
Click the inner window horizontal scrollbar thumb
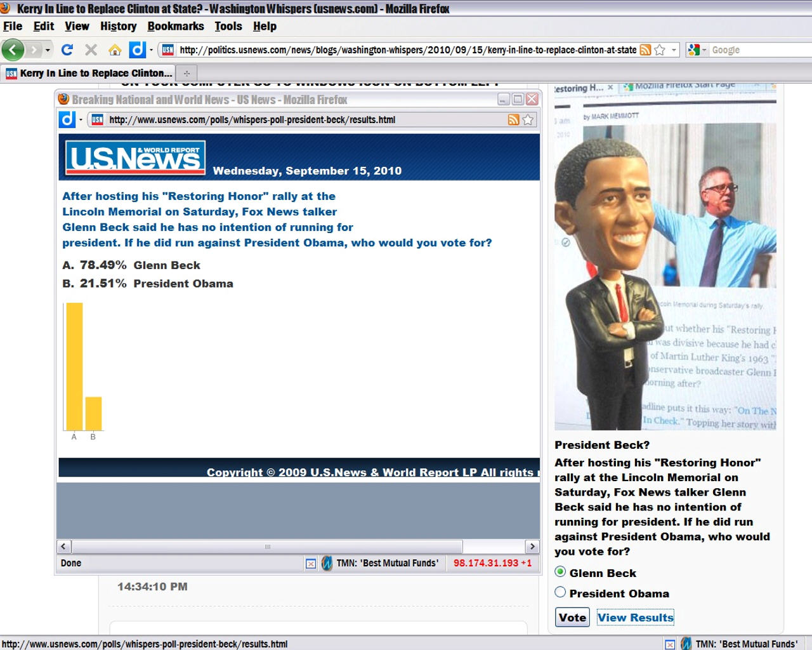(x=267, y=547)
